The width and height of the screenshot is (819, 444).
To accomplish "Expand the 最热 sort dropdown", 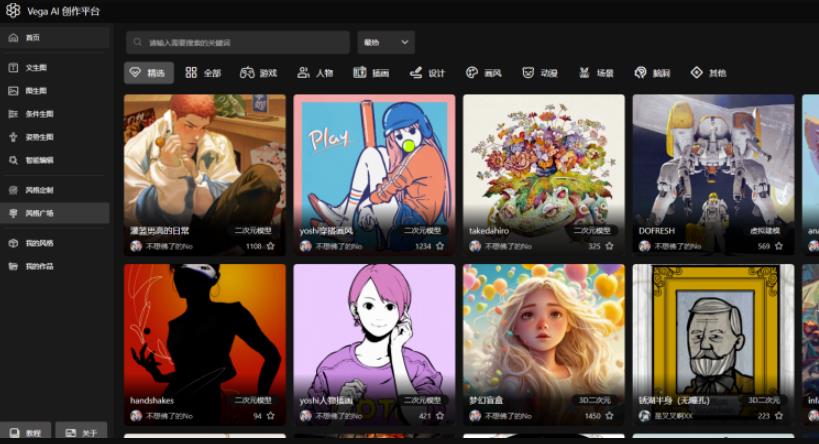I will [385, 42].
